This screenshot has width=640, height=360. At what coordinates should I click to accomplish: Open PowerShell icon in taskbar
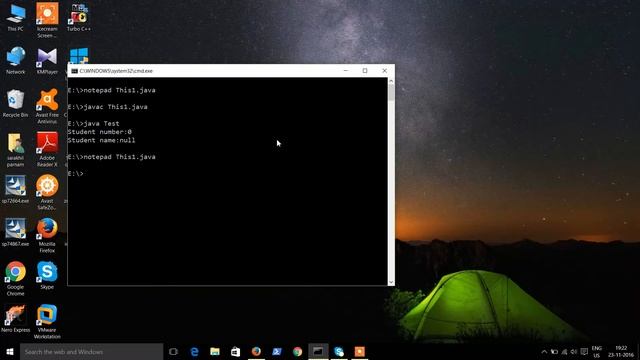pos(277,351)
